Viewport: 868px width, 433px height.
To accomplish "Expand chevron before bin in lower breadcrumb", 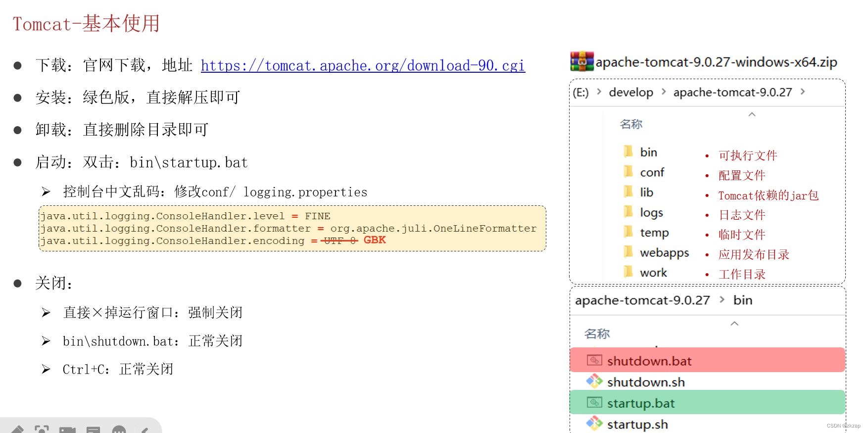I will click(722, 299).
